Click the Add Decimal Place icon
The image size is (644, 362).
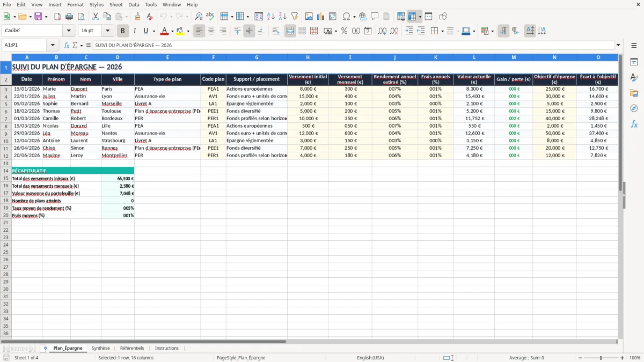(382, 31)
